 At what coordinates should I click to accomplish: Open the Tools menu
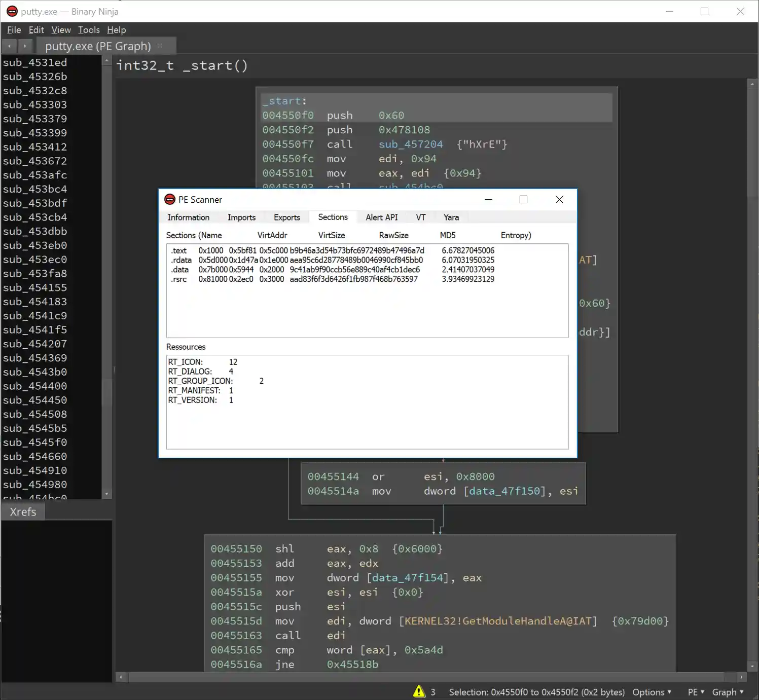click(x=89, y=30)
